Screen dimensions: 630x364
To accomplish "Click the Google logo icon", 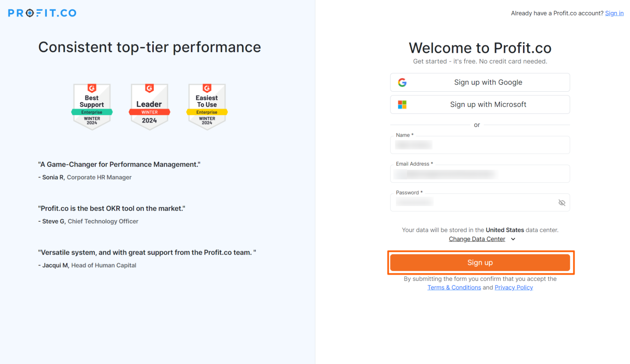I will [x=402, y=82].
